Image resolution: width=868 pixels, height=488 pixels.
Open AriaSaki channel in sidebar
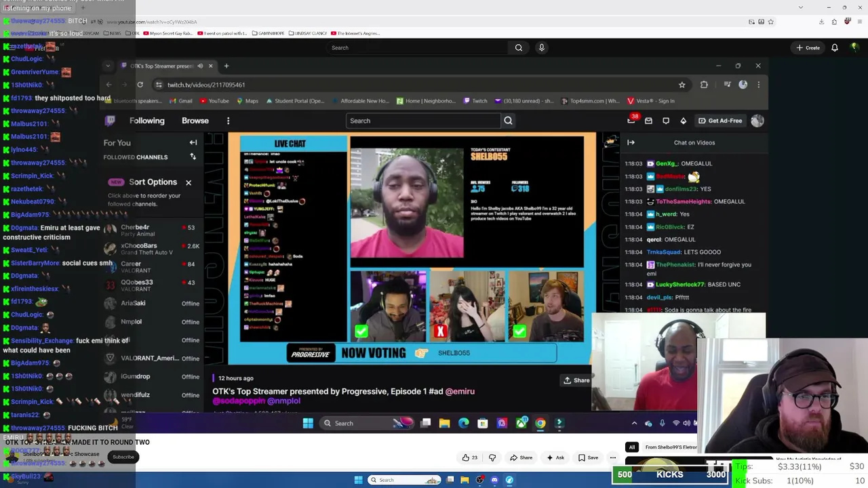[151, 303]
